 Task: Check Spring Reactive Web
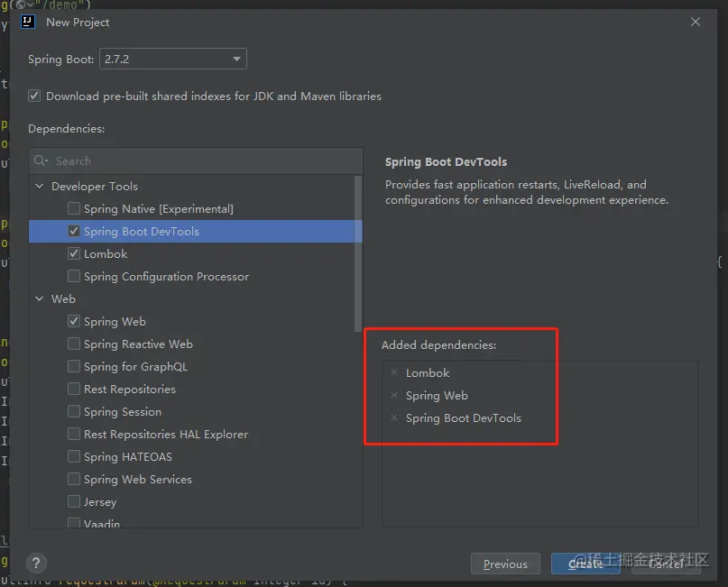point(74,344)
